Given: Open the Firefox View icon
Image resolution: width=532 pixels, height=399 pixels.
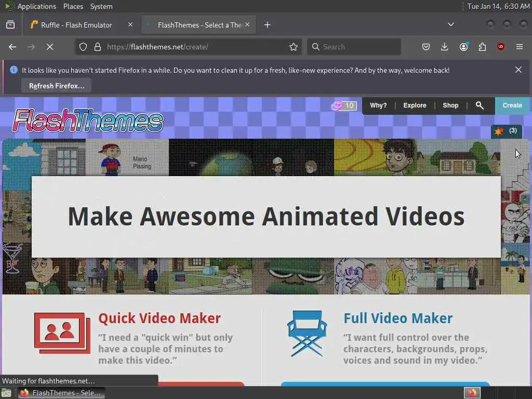Looking at the screenshot, I should (10, 25).
